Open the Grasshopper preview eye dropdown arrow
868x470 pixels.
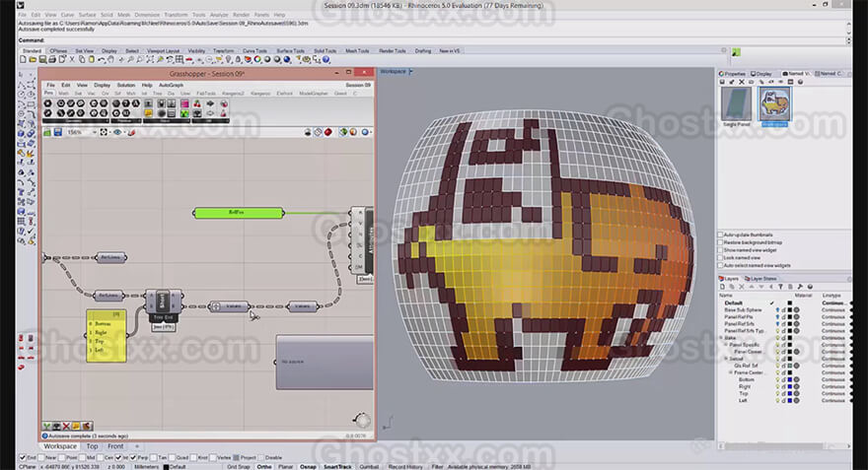(124, 132)
